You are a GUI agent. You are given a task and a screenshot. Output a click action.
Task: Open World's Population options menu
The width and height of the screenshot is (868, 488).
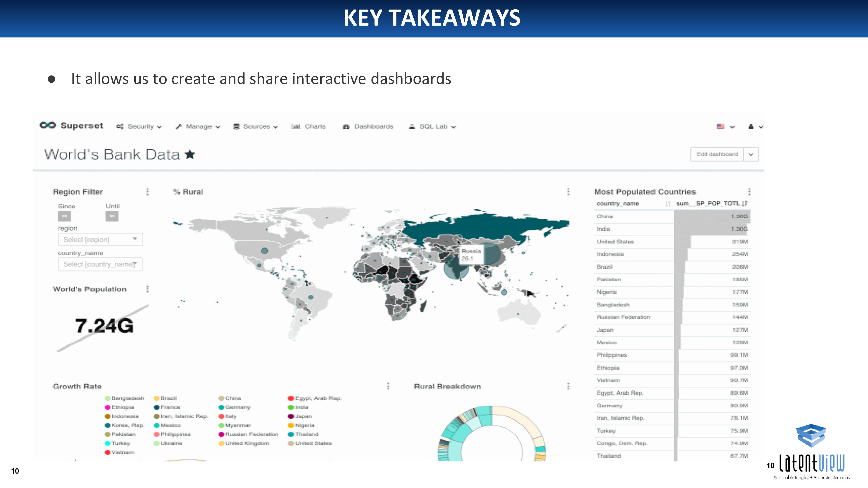[x=147, y=289]
